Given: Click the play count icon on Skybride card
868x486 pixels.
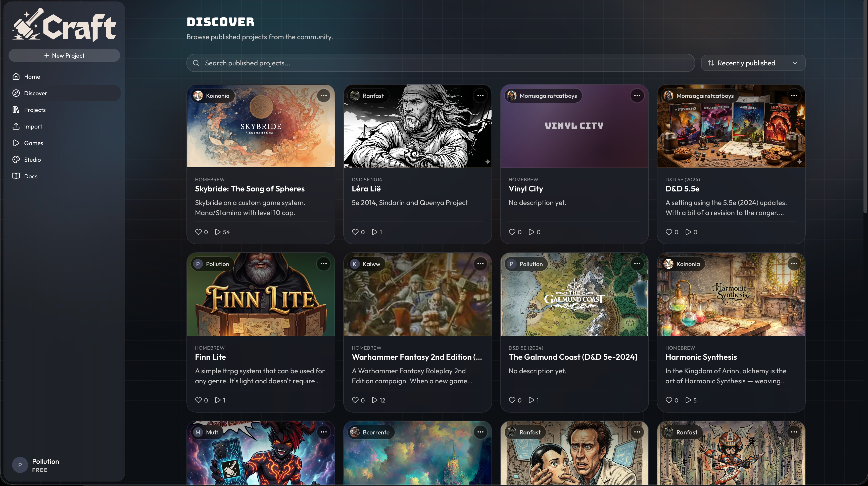Looking at the screenshot, I should point(218,232).
